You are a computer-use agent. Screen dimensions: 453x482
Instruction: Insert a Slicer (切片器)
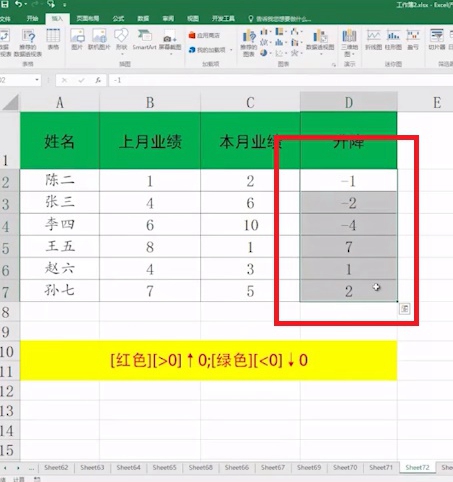[x=437, y=40]
